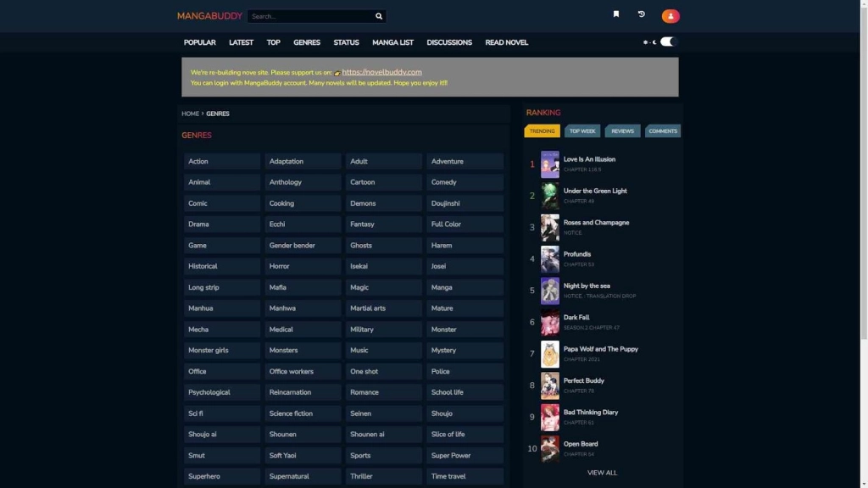The height and width of the screenshot is (488, 868).
Task: Go to Manga List menu
Action: [x=392, y=42]
